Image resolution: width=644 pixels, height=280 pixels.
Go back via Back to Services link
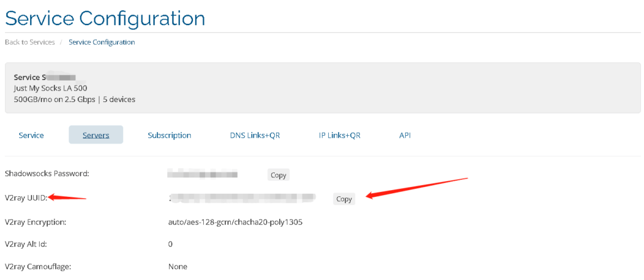click(x=30, y=42)
